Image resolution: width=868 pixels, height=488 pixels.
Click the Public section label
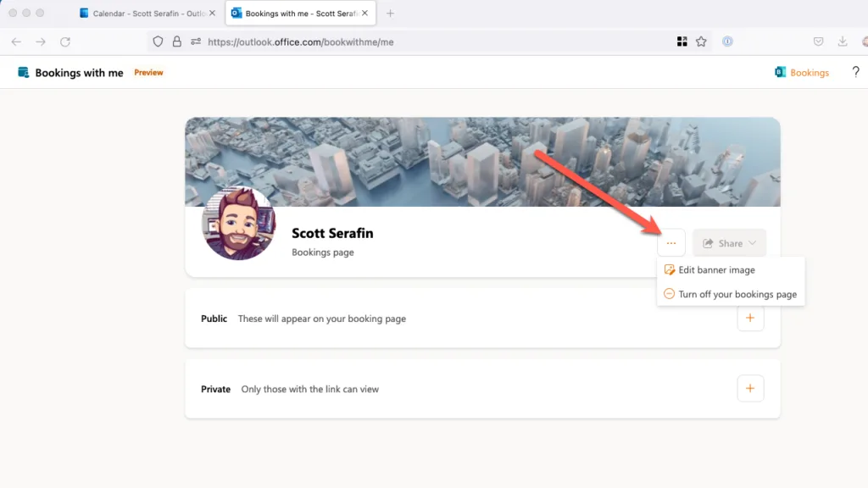coord(214,319)
